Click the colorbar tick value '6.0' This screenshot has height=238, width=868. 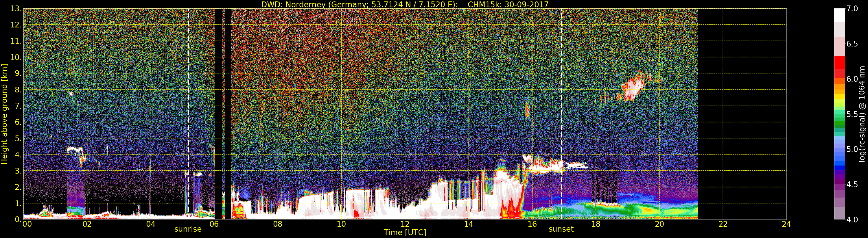click(x=852, y=79)
